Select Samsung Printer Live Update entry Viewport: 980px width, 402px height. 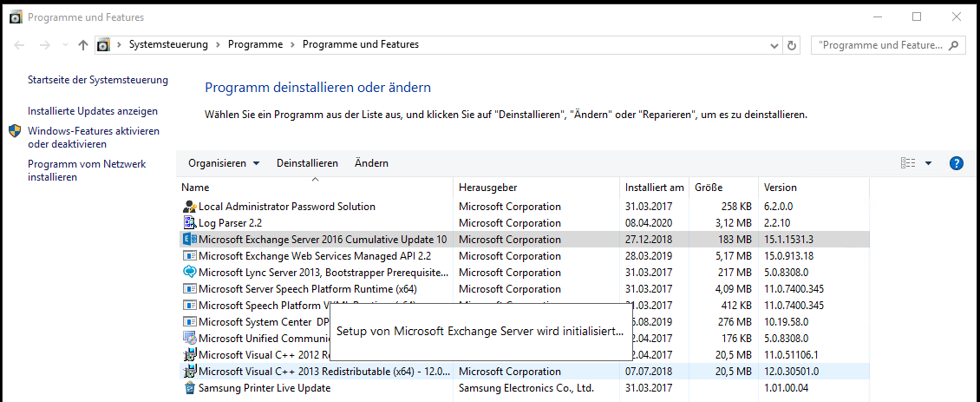click(524, 387)
